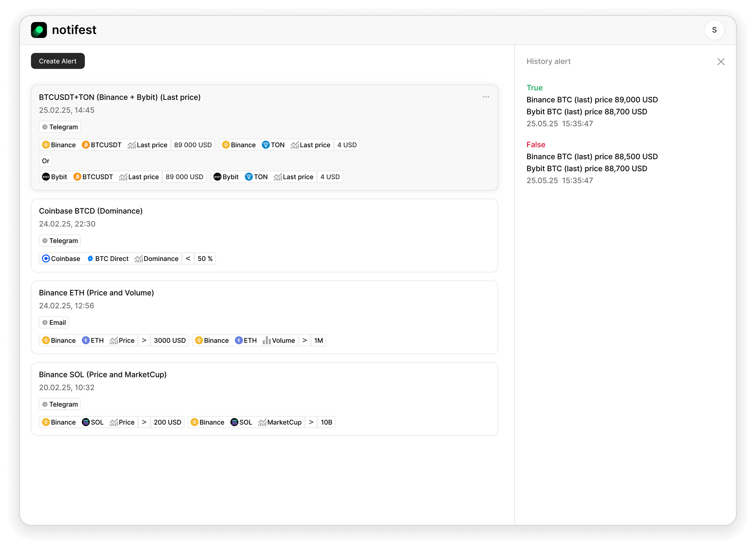Click the Create Alert button
This screenshot has width=756, height=549.
coord(58,61)
